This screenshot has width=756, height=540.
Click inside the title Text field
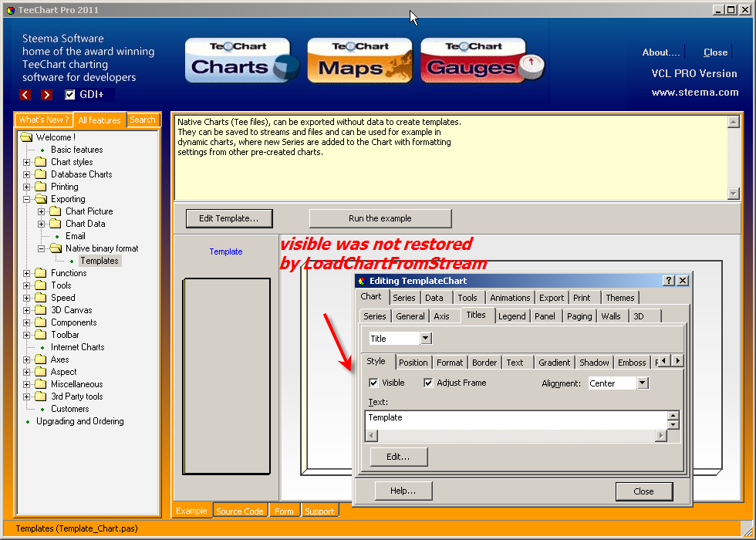click(x=516, y=420)
